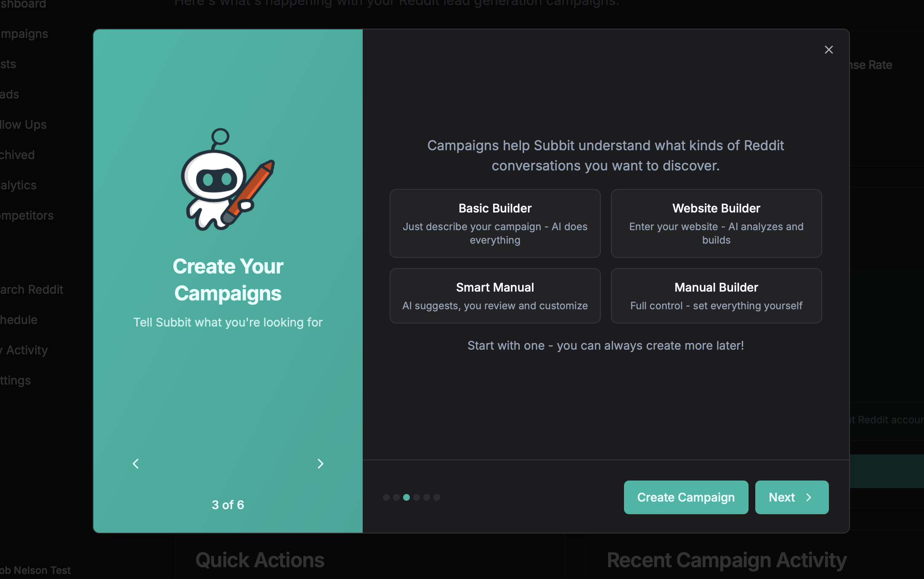Jump to first progress dot
924x579 pixels.
pos(386,497)
